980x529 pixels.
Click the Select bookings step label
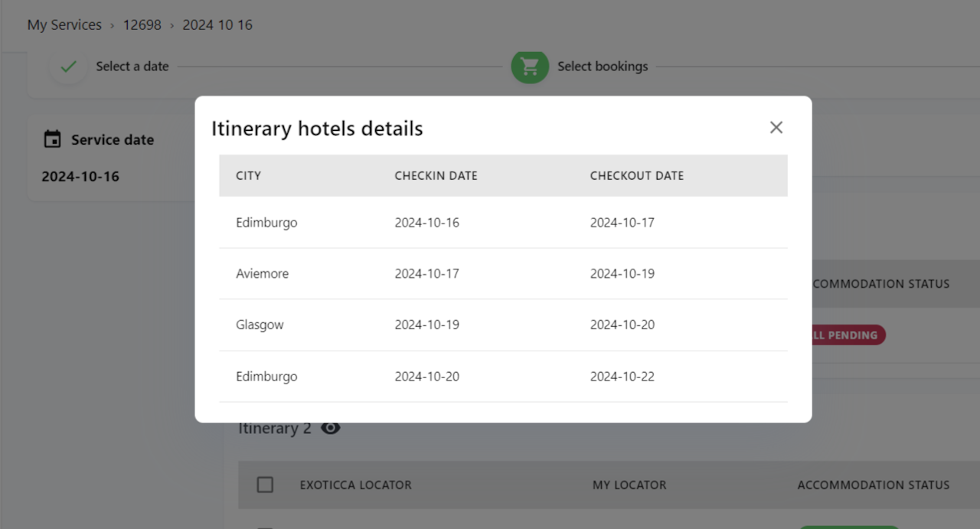pyautogui.click(x=603, y=67)
